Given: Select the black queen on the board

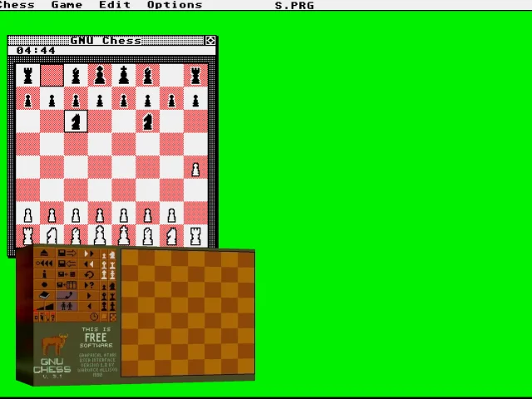Looking at the screenshot, I should 100,75.
